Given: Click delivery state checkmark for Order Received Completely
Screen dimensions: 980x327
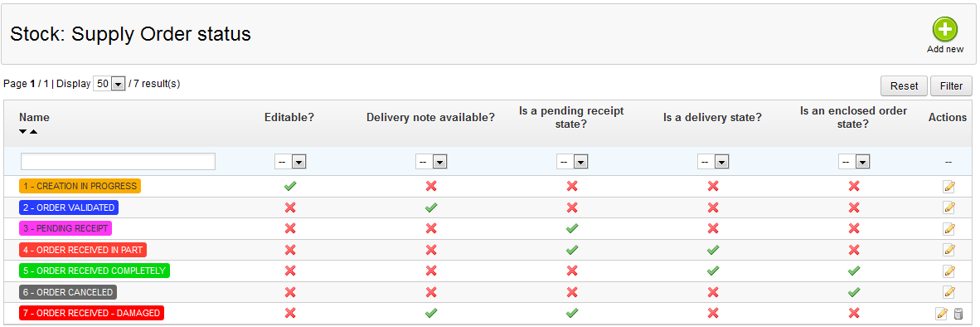Looking at the screenshot, I should click(712, 271).
